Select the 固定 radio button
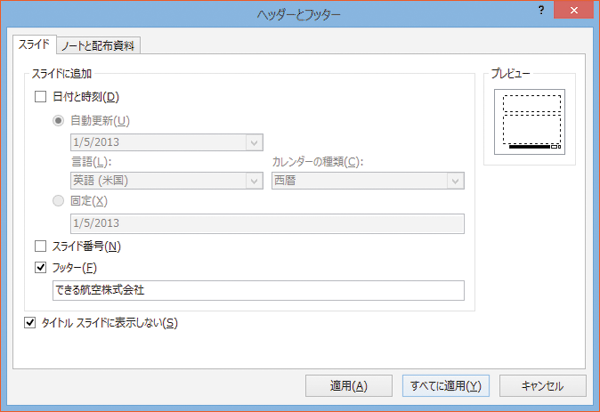The height and width of the screenshot is (412, 600). [58, 201]
